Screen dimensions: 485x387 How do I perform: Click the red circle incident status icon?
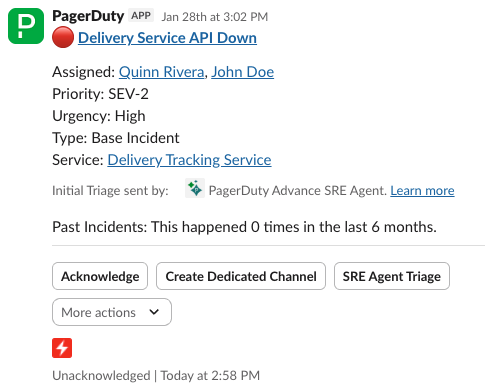pyautogui.click(x=63, y=37)
